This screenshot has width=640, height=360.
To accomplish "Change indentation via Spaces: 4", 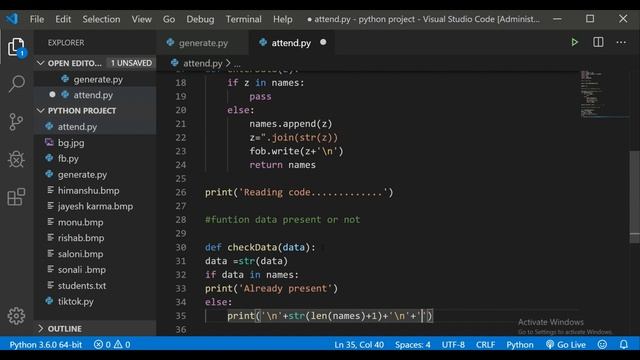I will pyautogui.click(x=412, y=344).
